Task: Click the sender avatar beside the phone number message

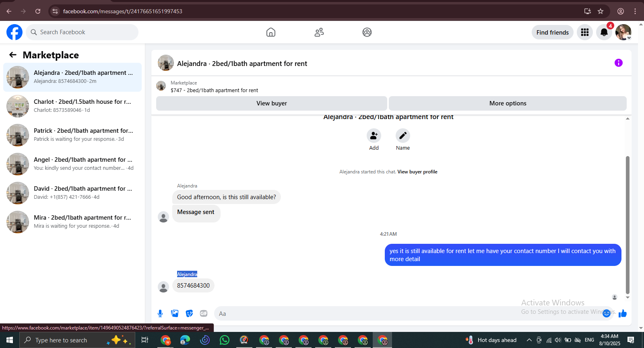Action: coord(163,287)
